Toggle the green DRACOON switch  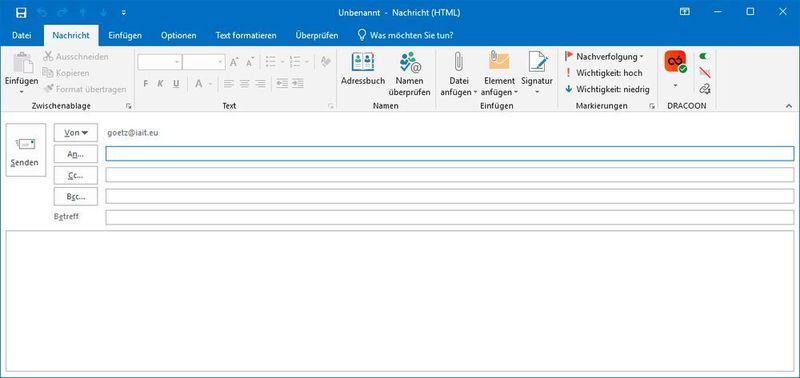pyautogui.click(x=705, y=56)
